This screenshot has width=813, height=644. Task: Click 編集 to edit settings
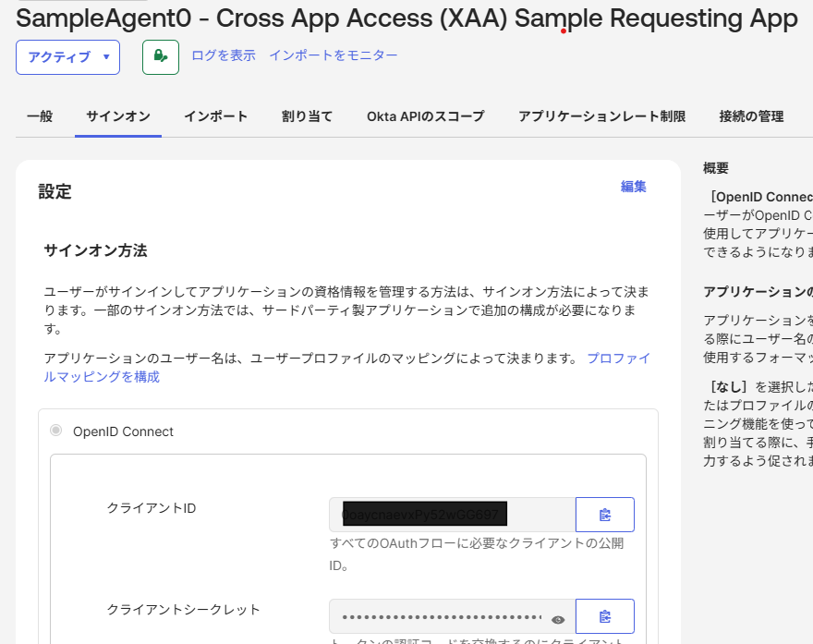633,187
